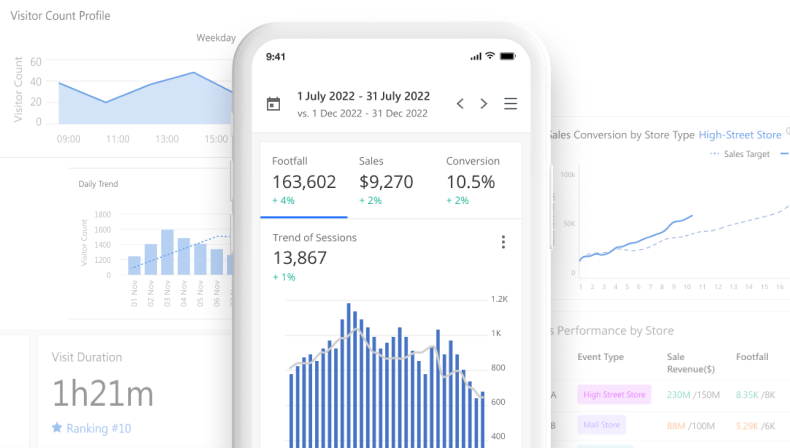Go to previous date range arrow
Viewport: 790px width, 448px height.
click(460, 104)
